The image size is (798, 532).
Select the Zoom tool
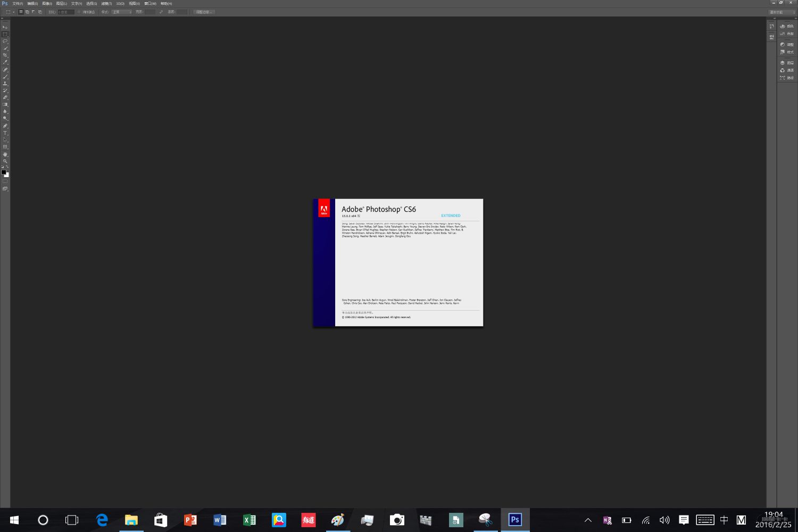[5, 161]
